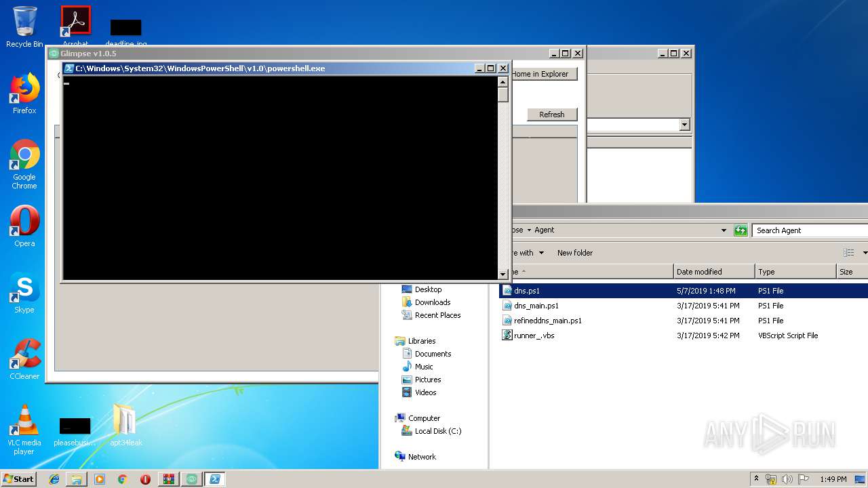Sort by Date modified column

click(x=714, y=272)
